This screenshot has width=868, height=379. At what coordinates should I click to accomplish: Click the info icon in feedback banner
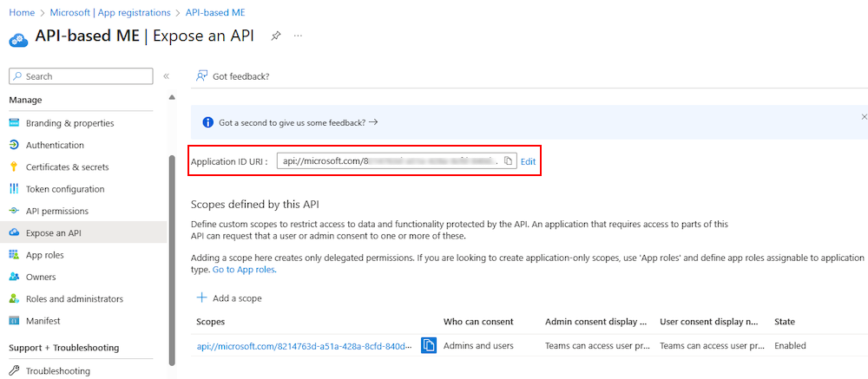(x=207, y=123)
